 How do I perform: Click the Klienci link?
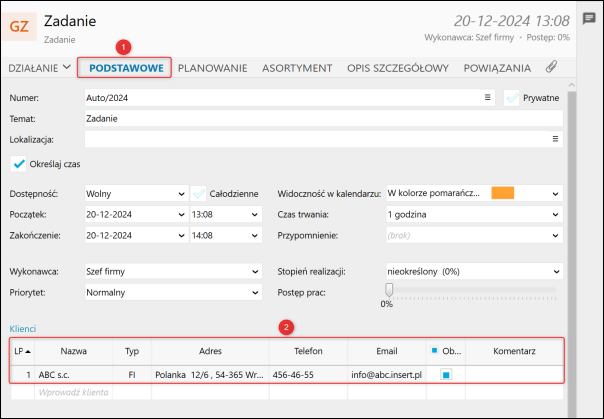click(x=23, y=328)
